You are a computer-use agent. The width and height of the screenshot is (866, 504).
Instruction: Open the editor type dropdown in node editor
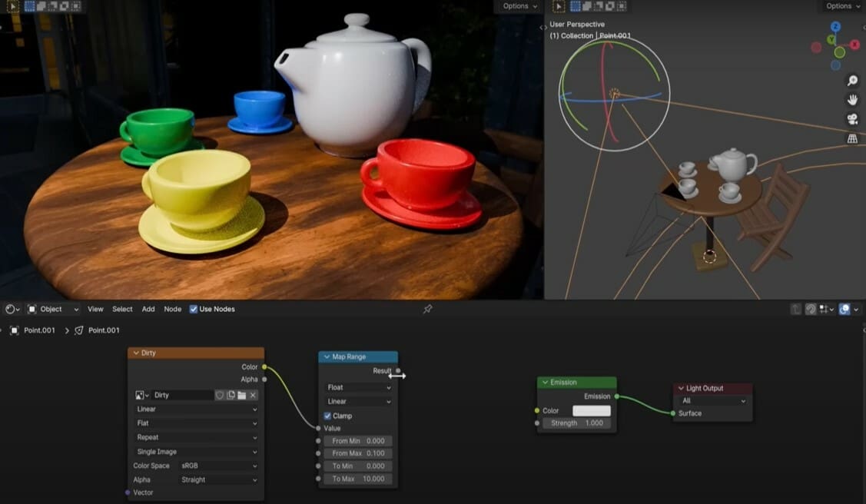point(12,309)
